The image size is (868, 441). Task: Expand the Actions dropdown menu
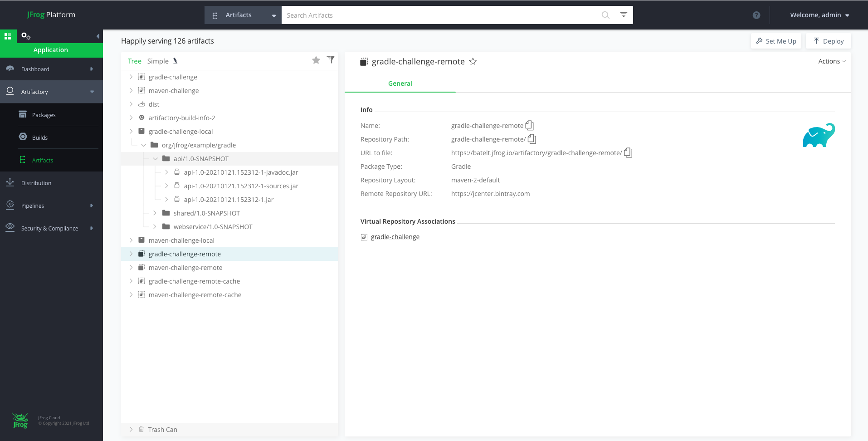point(831,61)
